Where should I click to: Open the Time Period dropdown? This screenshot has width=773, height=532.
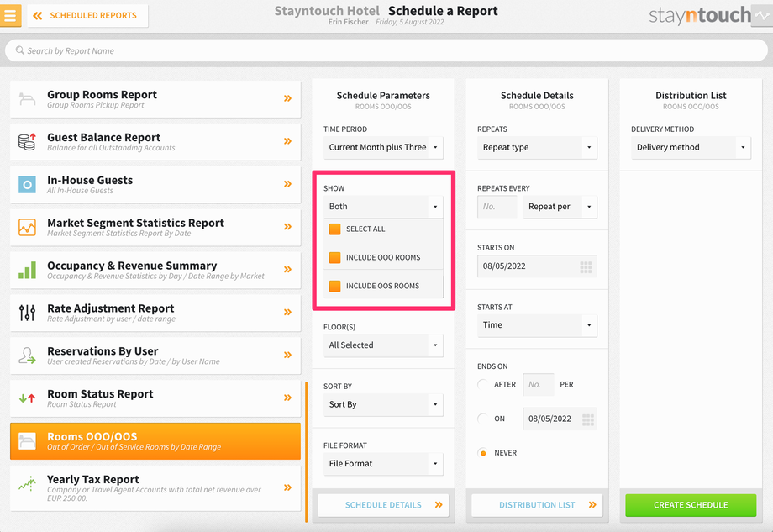(x=383, y=147)
